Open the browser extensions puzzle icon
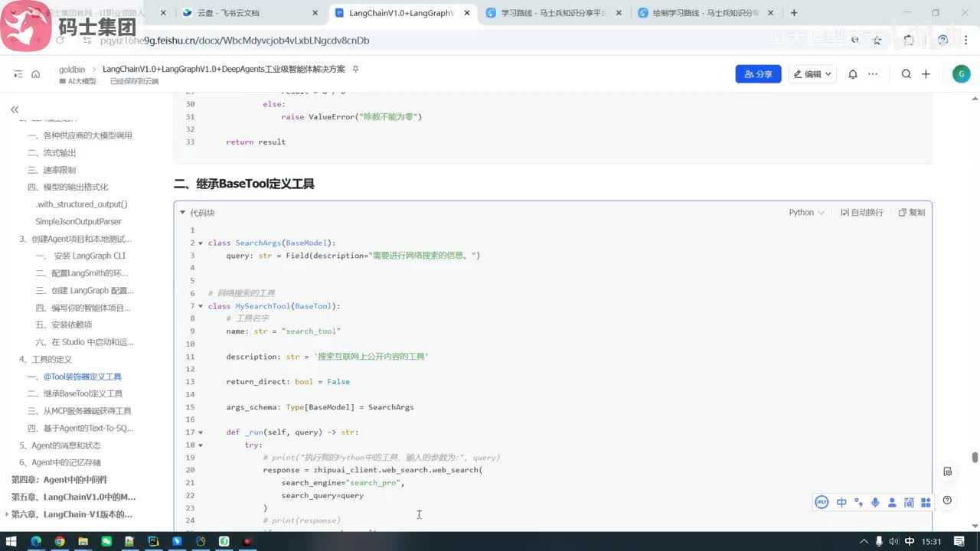 909,40
